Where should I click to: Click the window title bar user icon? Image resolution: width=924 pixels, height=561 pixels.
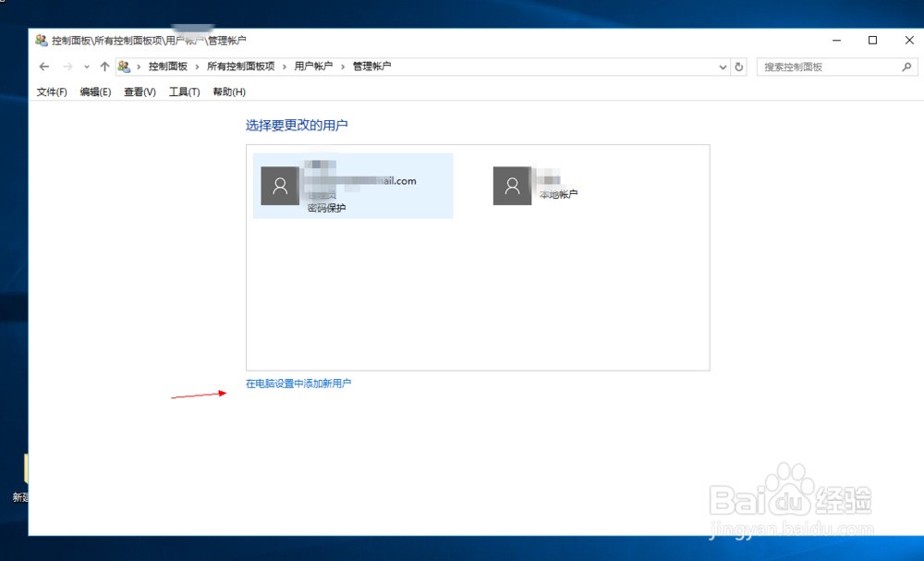pyautogui.click(x=42, y=40)
